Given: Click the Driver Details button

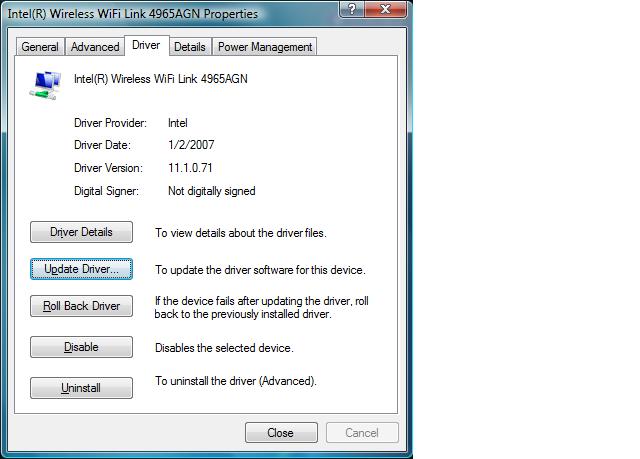Looking at the screenshot, I should (81, 232).
